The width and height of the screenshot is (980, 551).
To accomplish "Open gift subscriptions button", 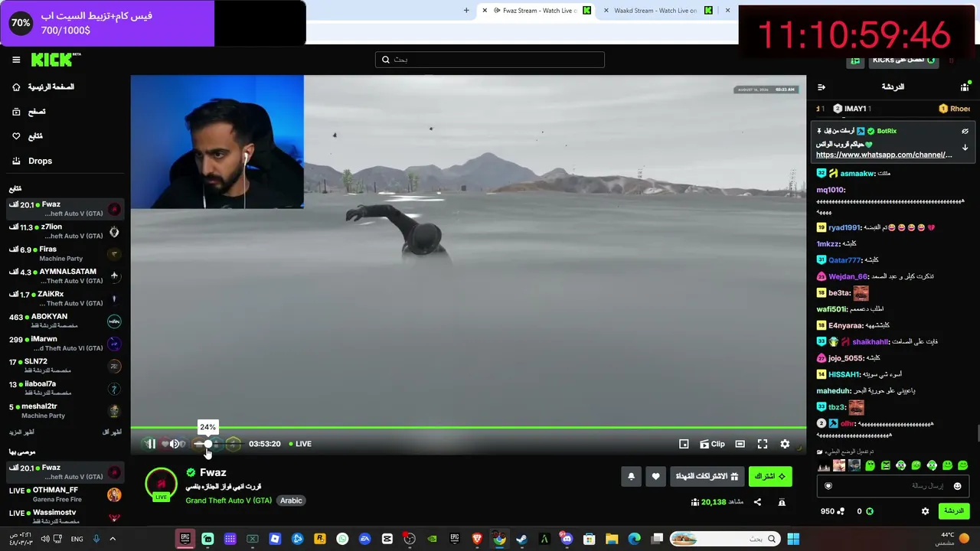I will pos(707,477).
